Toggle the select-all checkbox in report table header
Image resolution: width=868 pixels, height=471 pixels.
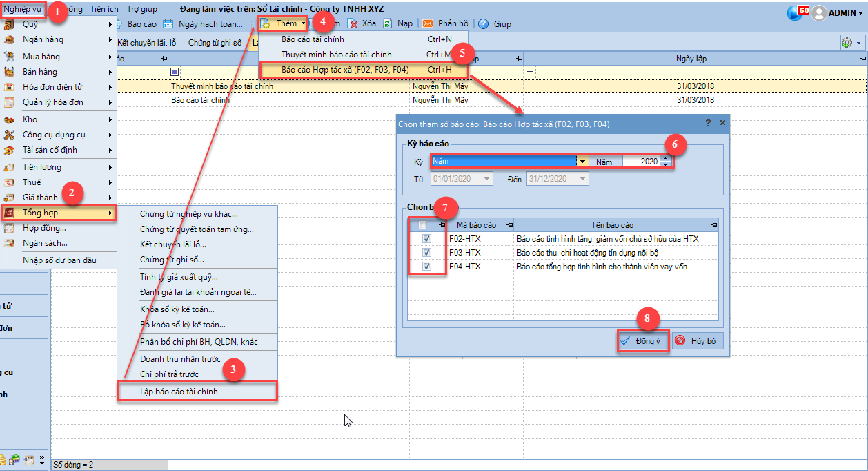(x=422, y=225)
